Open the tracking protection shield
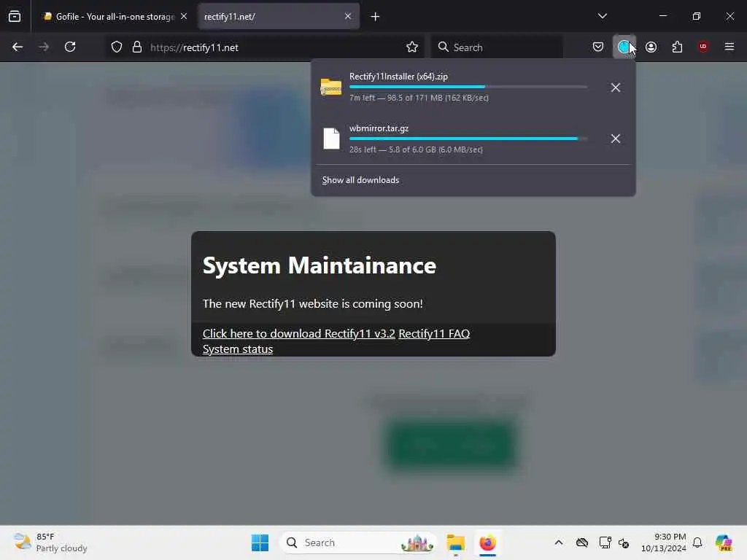Image resolution: width=747 pixels, height=560 pixels. pos(117,47)
